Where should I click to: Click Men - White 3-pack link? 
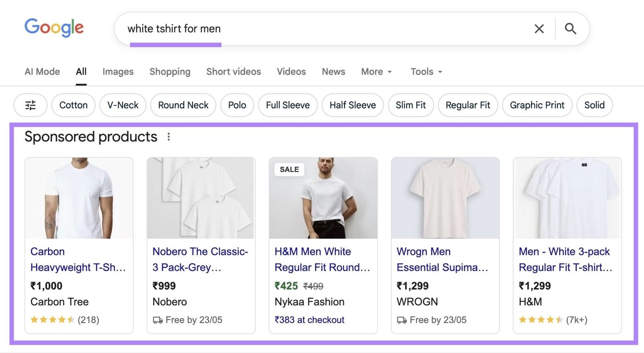tap(566, 260)
